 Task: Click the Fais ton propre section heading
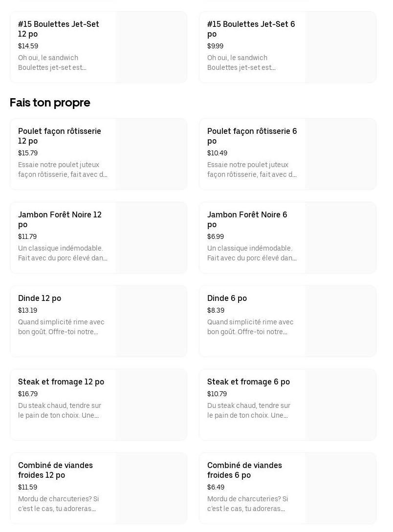(x=50, y=103)
